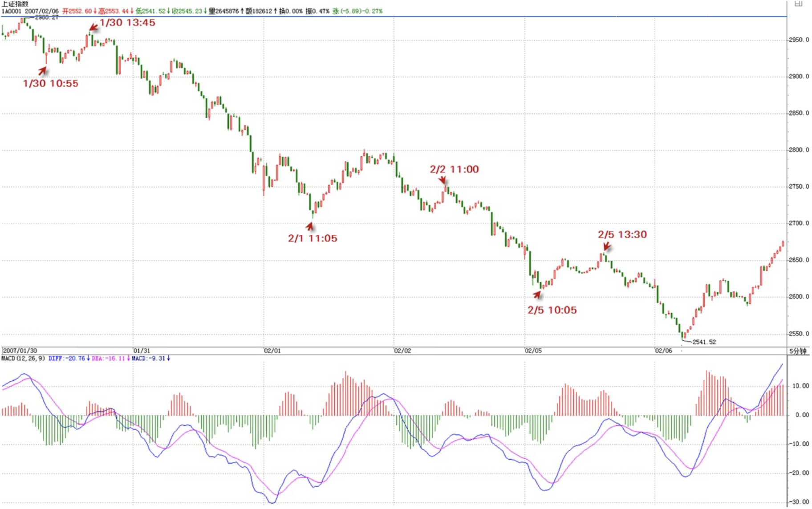Click the red arrow at 2/2 11:00
Screen dimensions: 812x509
tap(442, 179)
